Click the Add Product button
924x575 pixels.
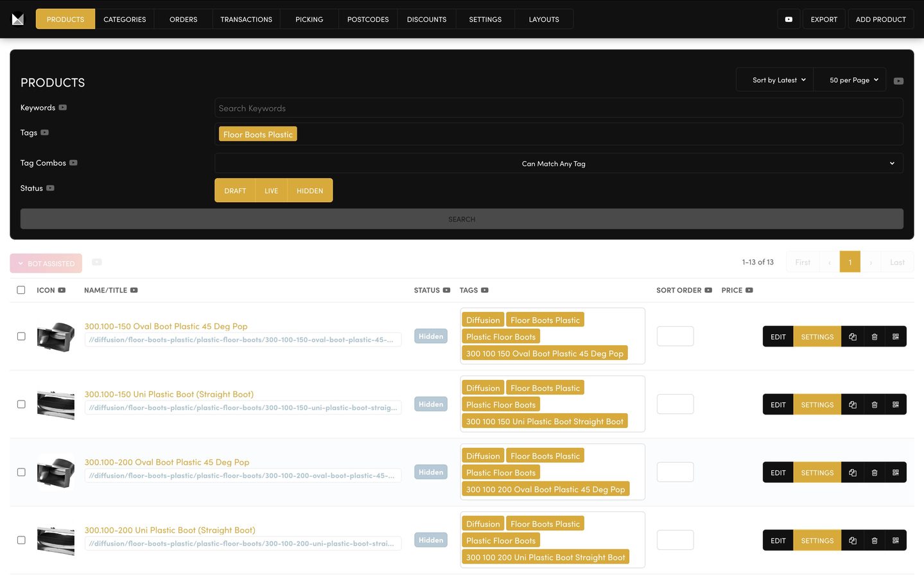click(880, 19)
